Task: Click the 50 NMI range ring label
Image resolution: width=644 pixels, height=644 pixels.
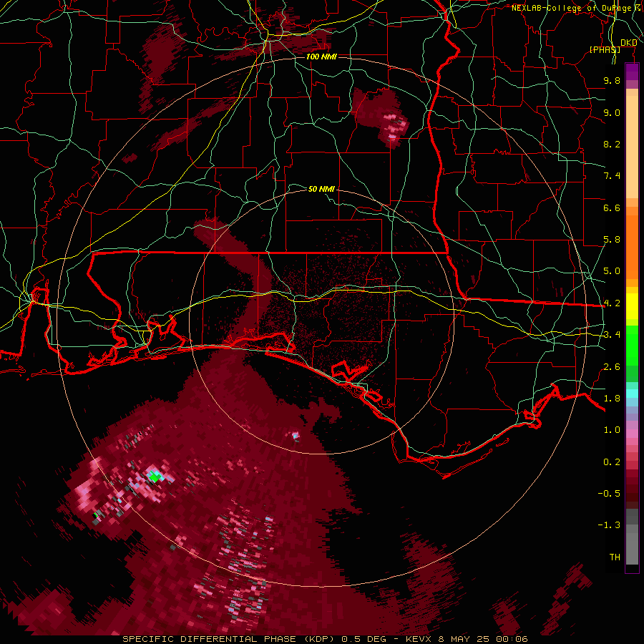Action: tap(321, 189)
